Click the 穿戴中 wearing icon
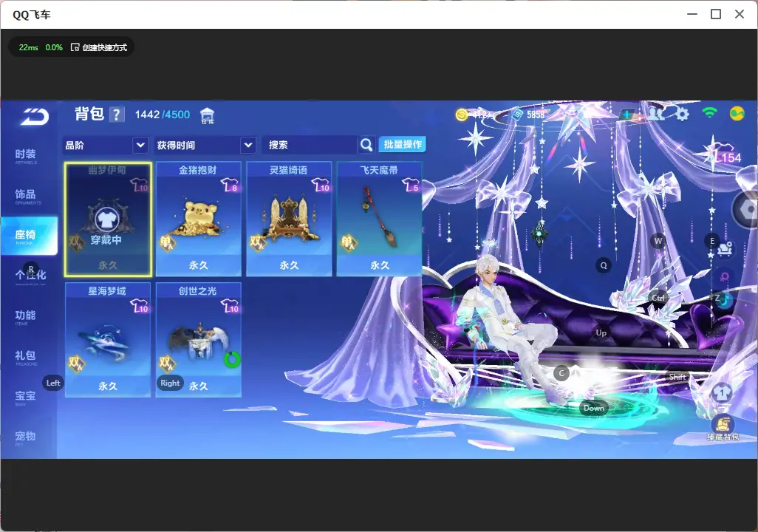Screen dimensions: 758x532 point(106,220)
